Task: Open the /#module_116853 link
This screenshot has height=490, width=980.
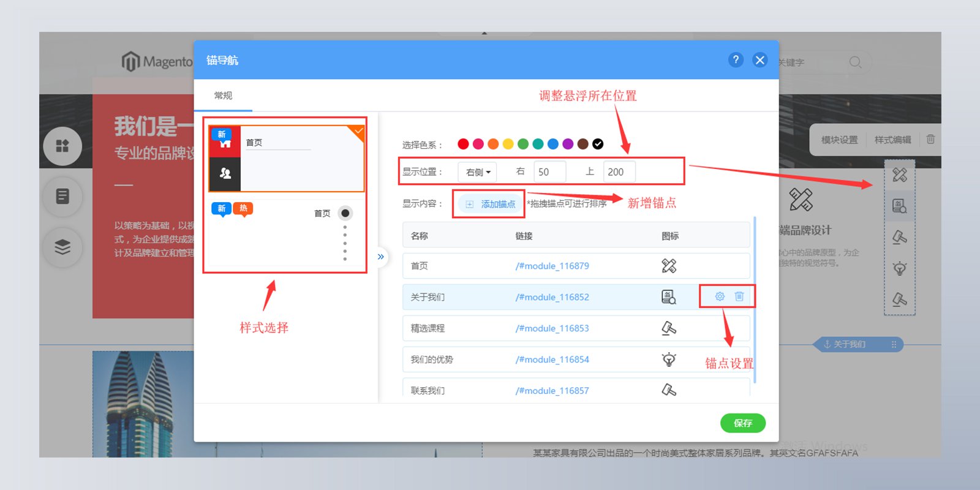Action: tap(552, 328)
